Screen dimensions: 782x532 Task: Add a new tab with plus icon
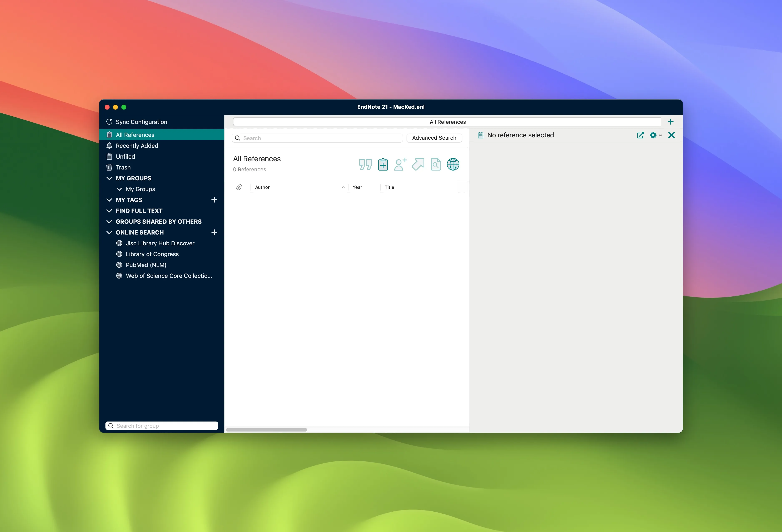click(670, 122)
